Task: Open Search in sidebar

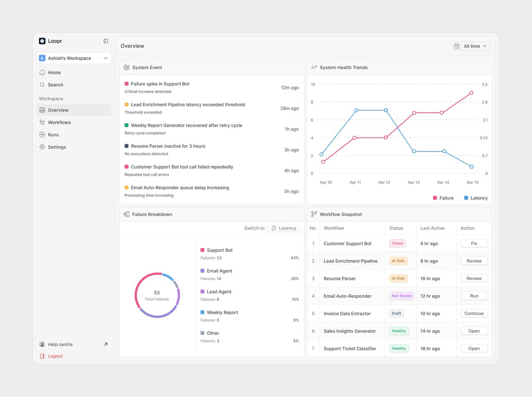Action: pos(74,85)
